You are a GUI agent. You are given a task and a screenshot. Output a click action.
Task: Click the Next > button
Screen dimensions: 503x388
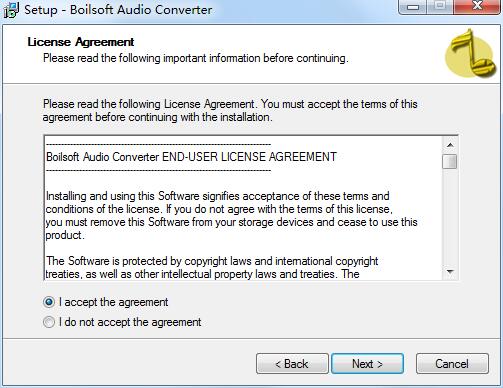367,364
